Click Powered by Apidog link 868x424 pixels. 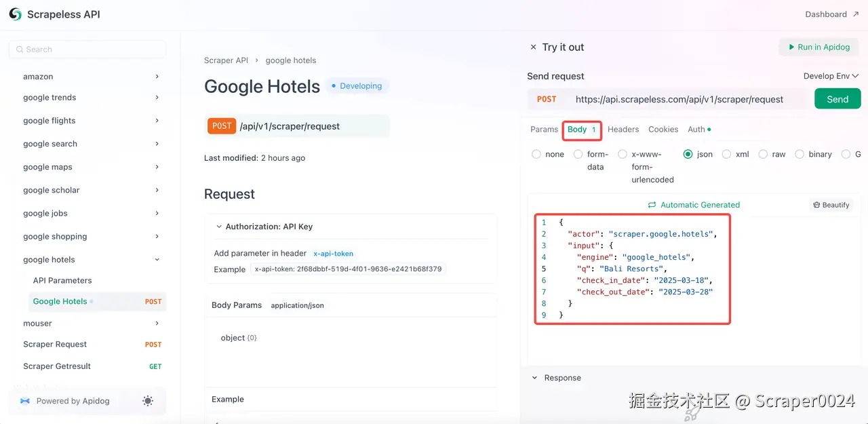[x=73, y=401]
